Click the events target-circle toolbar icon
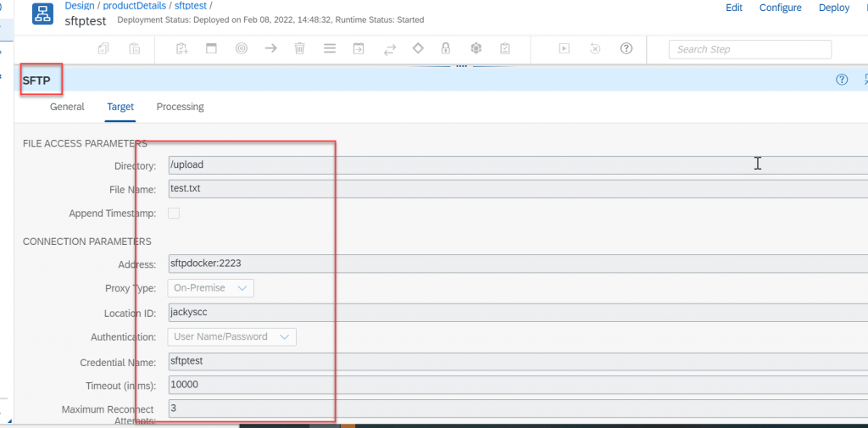This screenshot has width=868, height=428. tap(242, 48)
